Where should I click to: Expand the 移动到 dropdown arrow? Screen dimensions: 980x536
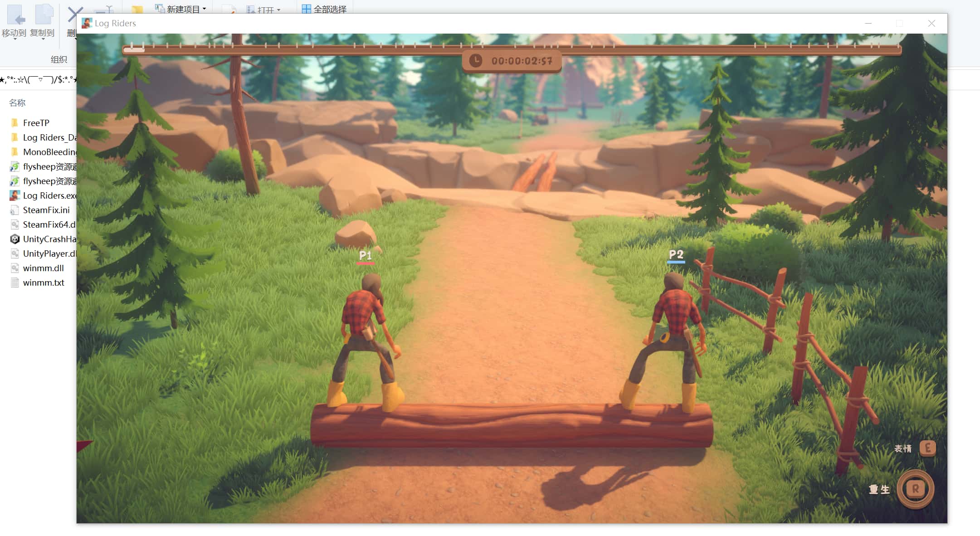tap(15, 40)
